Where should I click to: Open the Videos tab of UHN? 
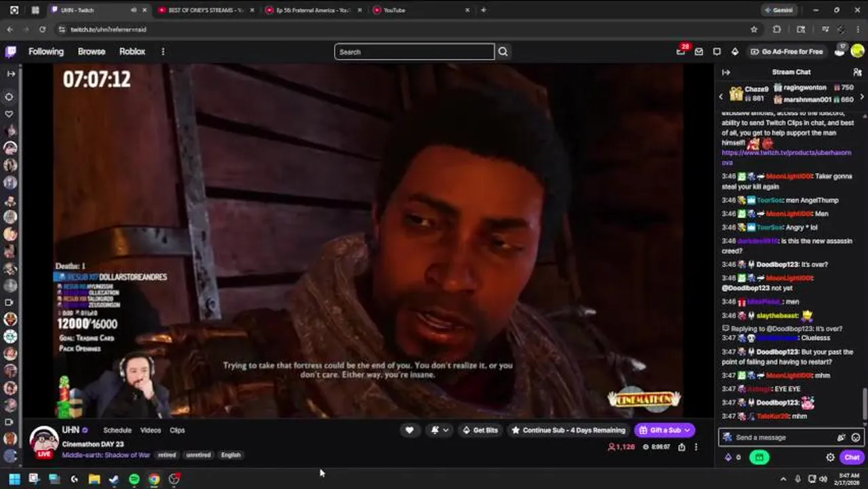[150, 430]
